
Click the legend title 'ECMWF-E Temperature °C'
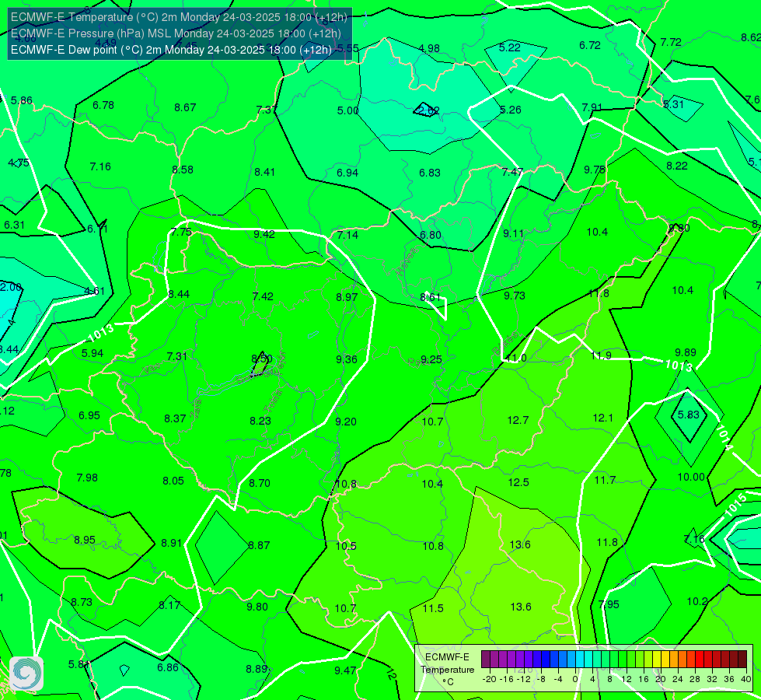pos(447,670)
